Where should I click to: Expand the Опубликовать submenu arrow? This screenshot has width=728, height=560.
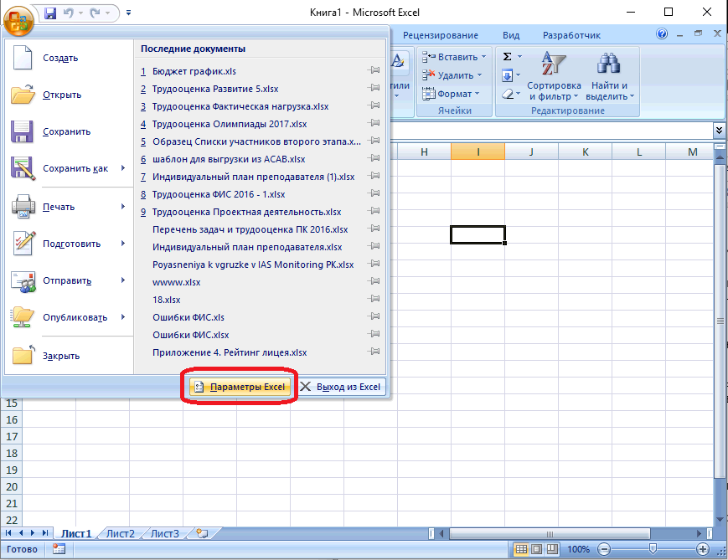123,317
